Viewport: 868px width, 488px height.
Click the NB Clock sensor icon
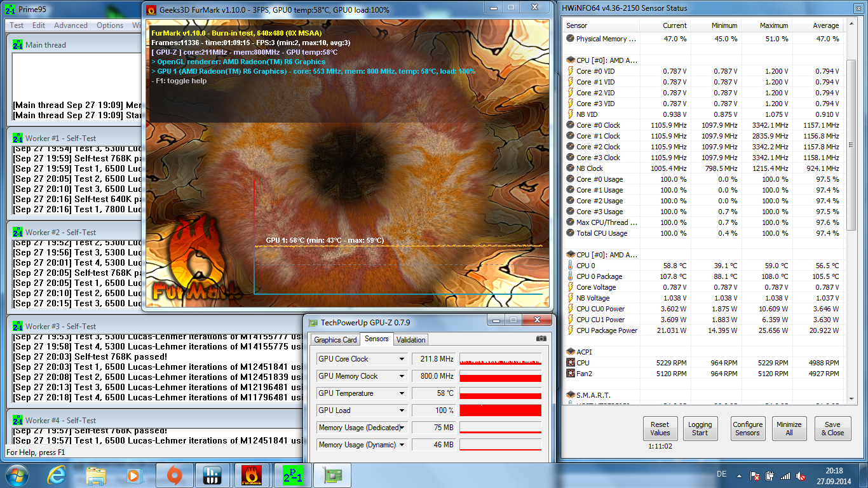point(570,168)
